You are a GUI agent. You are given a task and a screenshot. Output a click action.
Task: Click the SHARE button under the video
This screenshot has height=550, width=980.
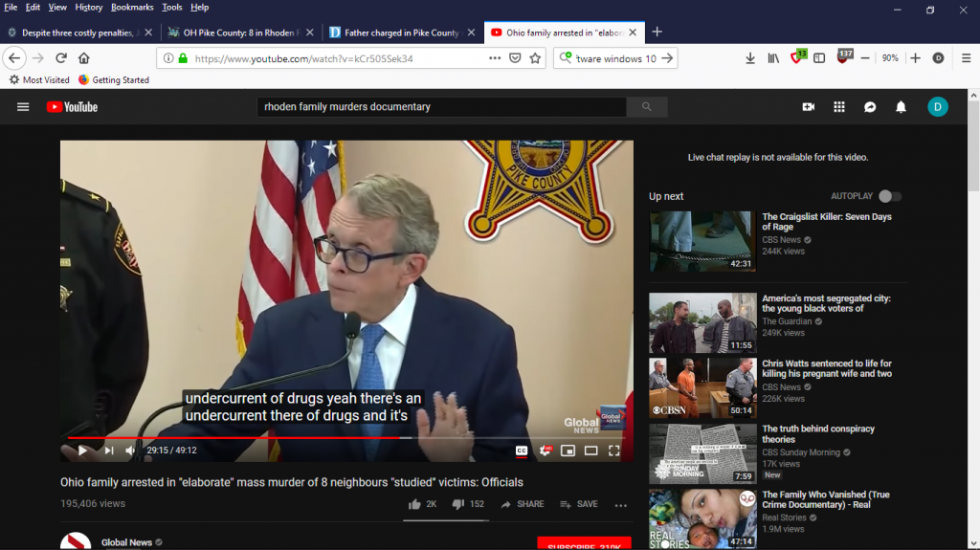(523, 504)
